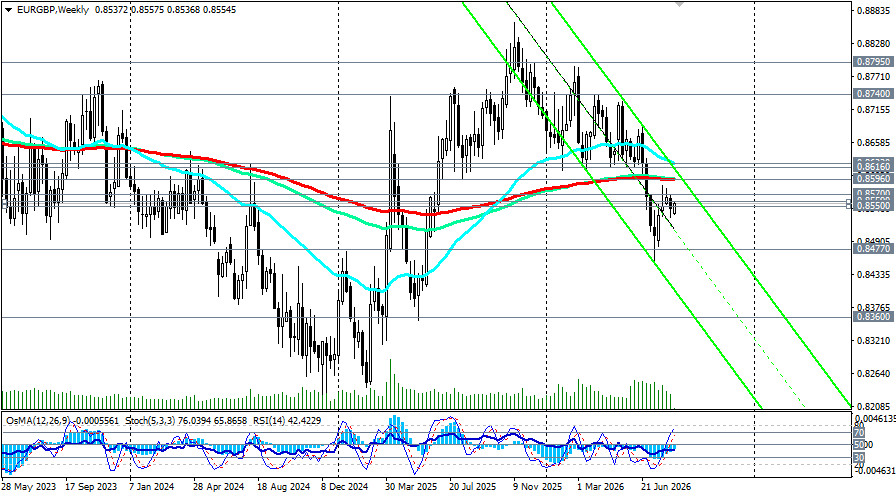896x498 pixels.
Task: Click the 0.88280 value on price scale
Action: coord(875,44)
